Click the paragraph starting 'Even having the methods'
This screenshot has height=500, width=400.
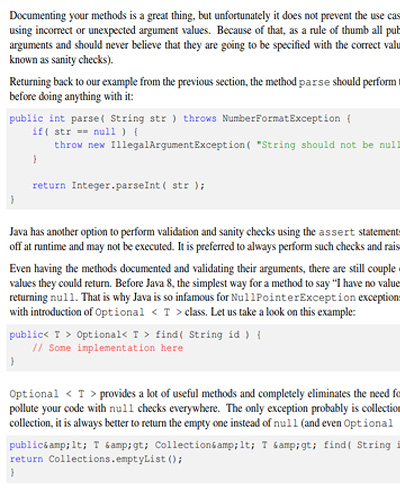point(205,290)
